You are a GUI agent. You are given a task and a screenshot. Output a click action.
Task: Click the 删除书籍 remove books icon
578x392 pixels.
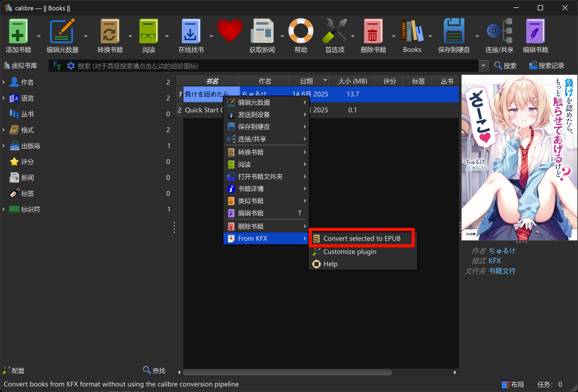pos(373,31)
